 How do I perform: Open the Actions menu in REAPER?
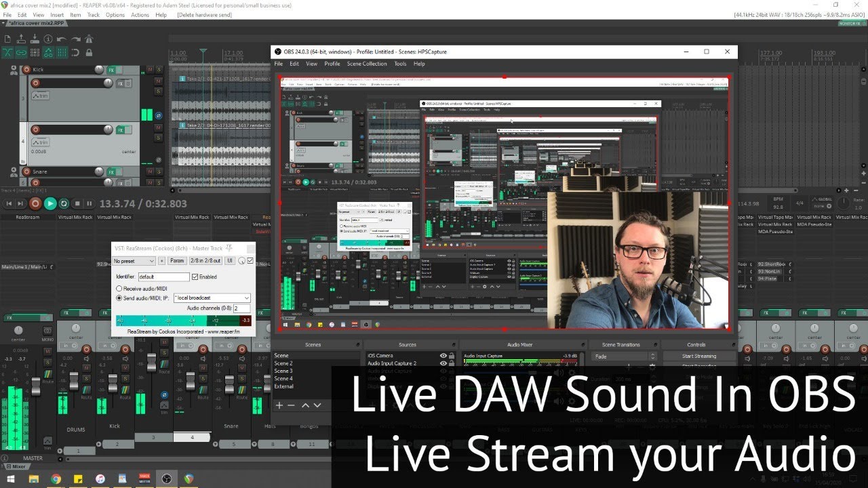140,15
